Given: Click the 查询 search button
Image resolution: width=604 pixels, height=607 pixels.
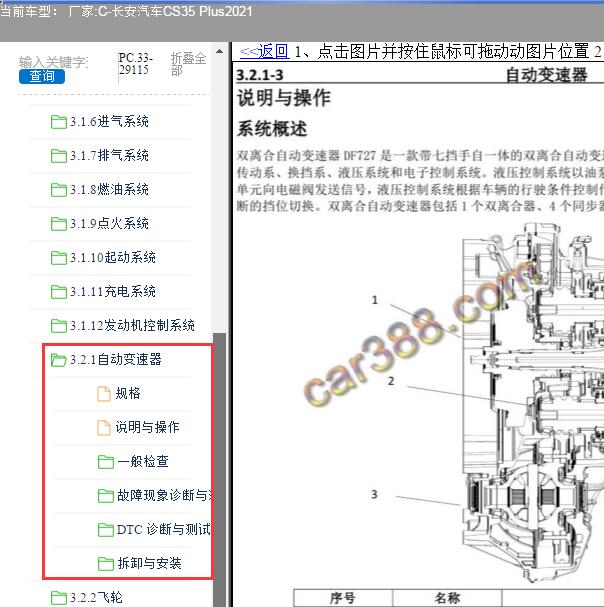Looking at the screenshot, I should (x=42, y=76).
